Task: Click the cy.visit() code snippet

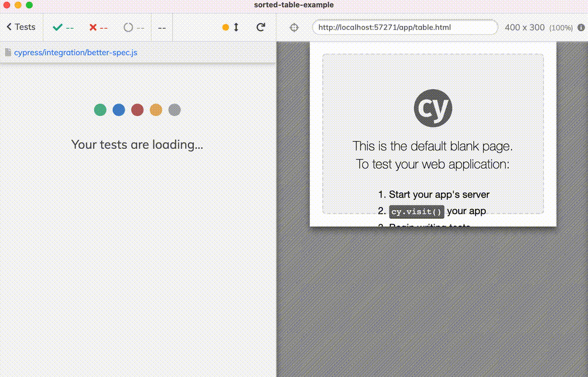Action: [417, 212]
